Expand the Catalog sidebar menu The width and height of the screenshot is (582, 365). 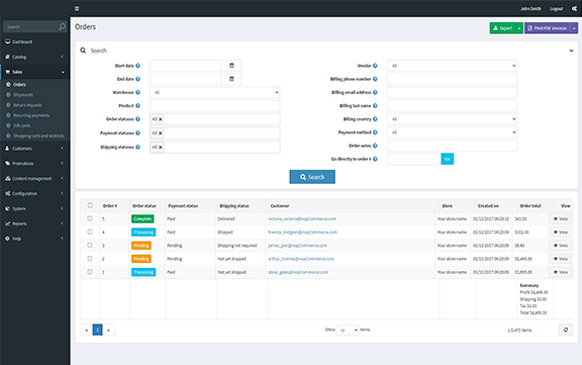tap(35, 57)
